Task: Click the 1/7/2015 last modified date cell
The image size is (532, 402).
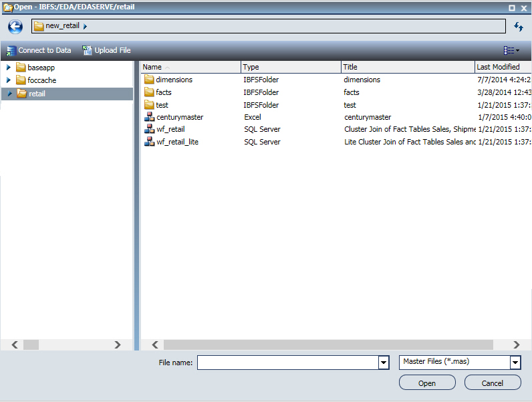Action: [x=504, y=117]
